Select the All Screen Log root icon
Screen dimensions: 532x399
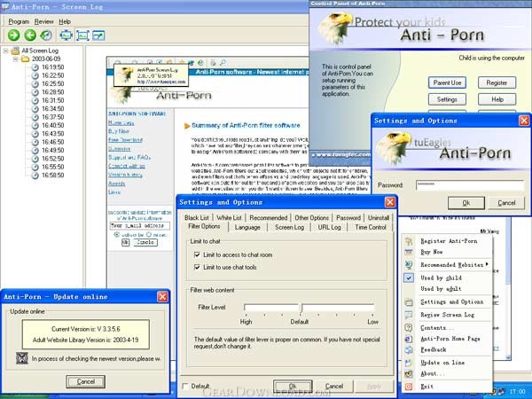pyautogui.click(x=15, y=51)
